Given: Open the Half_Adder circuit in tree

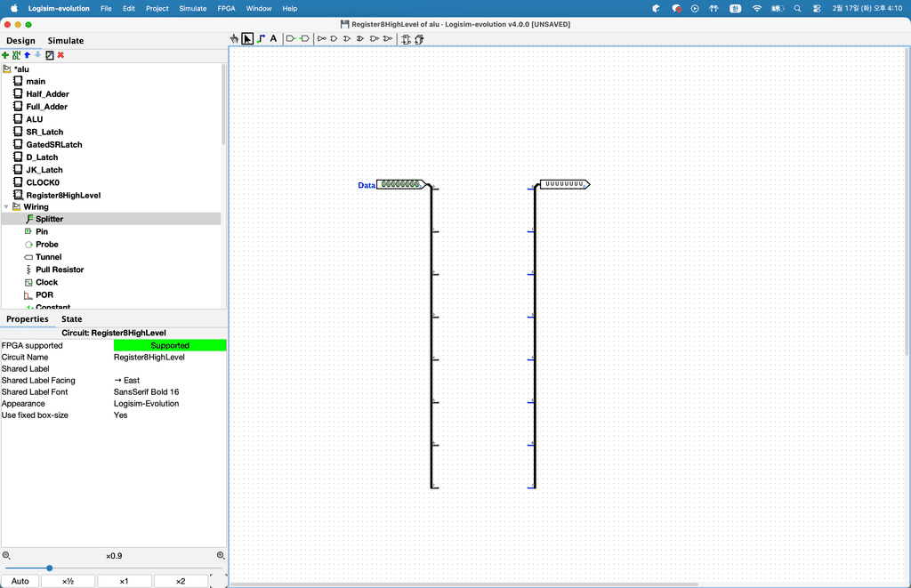Looking at the screenshot, I should pos(47,94).
